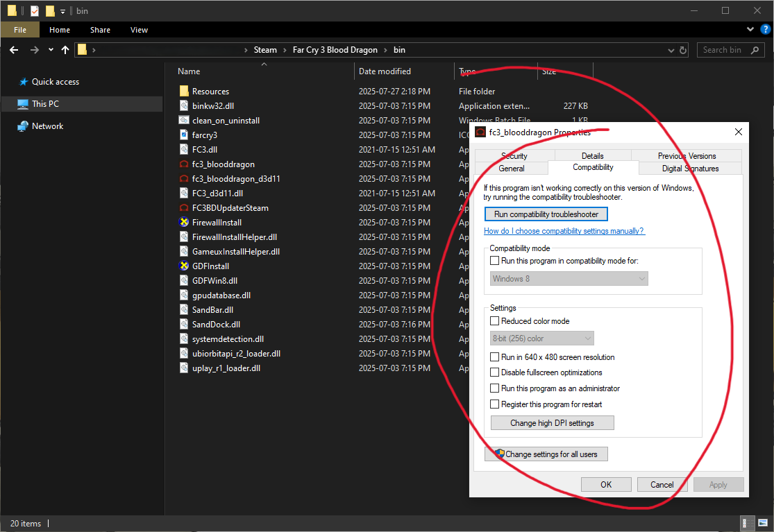Image resolution: width=774 pixels, height=532 pixels.
Task: Switch to large icons view in status bar
Action: (763, 523)
